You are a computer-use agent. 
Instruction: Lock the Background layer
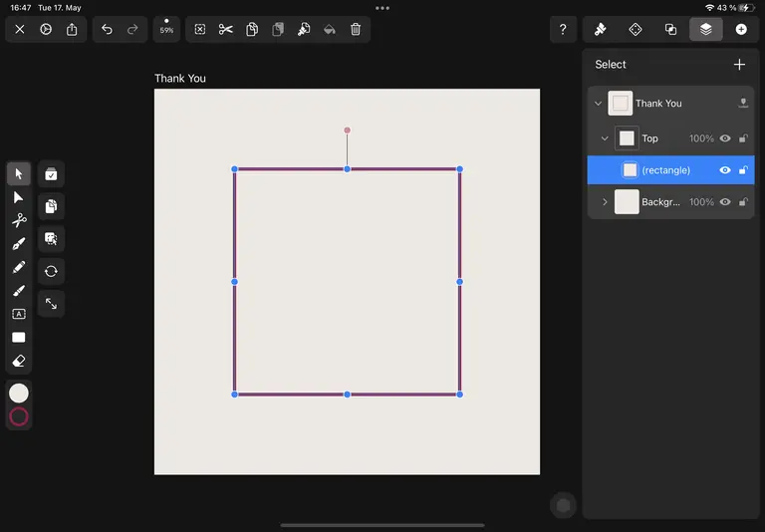click(x=743, y=202)
